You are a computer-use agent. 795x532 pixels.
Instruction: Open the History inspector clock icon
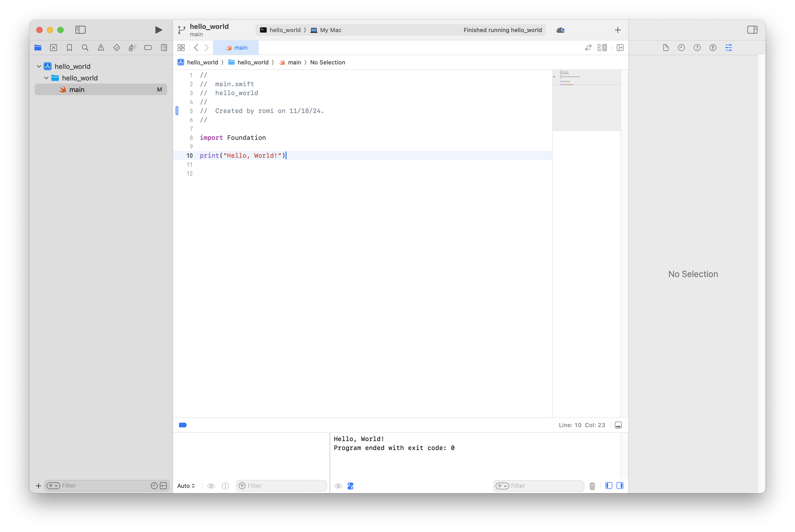coord(681,48)
